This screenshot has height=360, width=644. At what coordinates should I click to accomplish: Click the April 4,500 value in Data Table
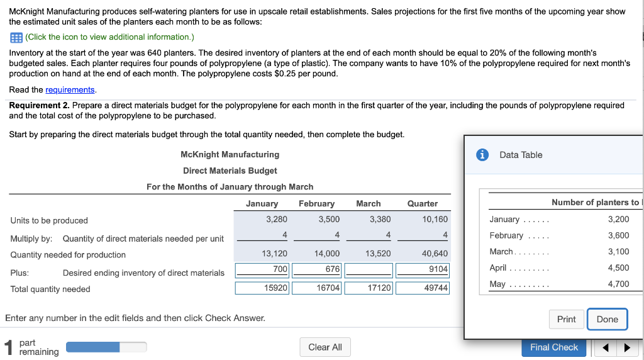tap(618, 267)
